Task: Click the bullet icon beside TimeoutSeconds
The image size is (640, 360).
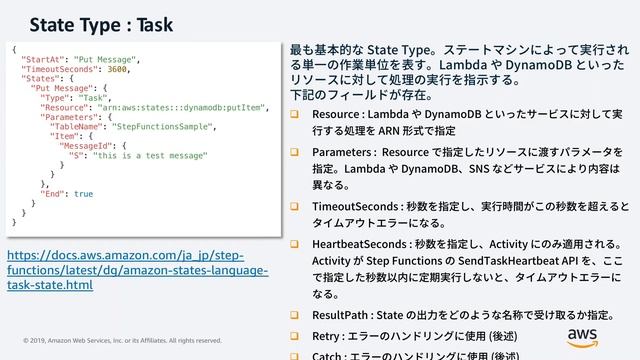Action: point(294,207)
